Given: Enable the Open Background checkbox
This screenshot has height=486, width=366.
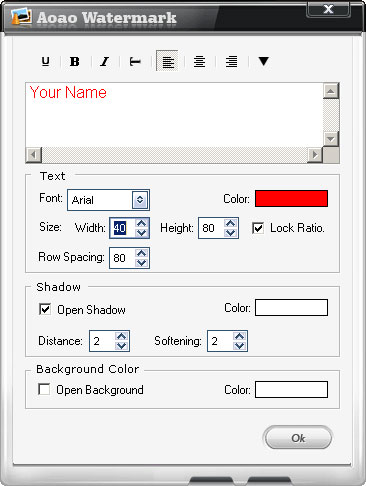Looking at the screenshot, I should click(x=44, y=389).
